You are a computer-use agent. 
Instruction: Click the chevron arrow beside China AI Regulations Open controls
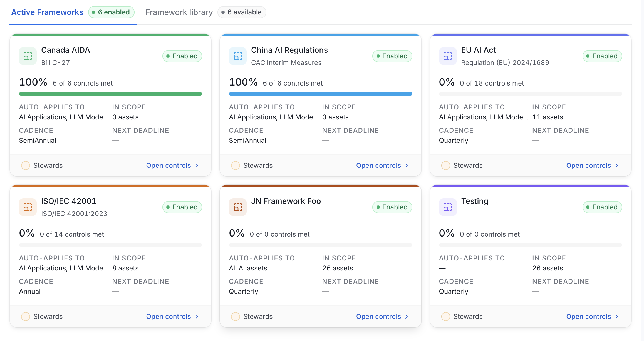(407, 166)
